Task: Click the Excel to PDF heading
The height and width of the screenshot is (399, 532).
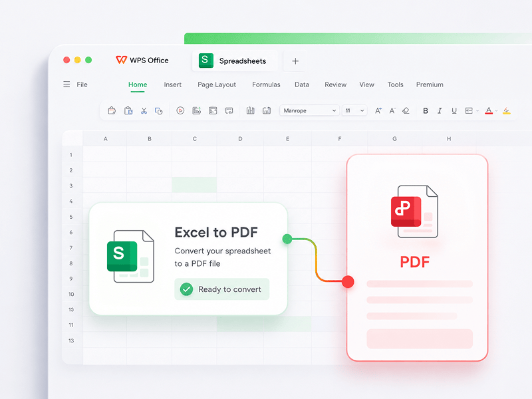Action: (x=216, y=232)
